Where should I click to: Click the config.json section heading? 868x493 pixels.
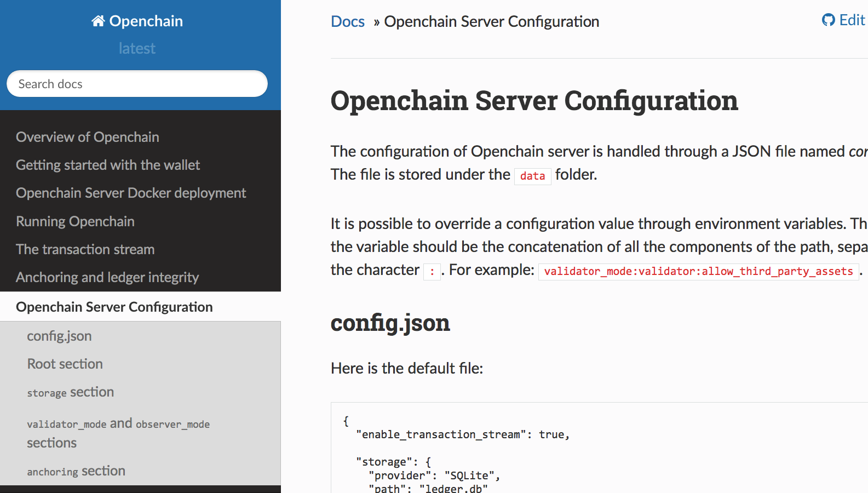click(x=390, y=323)
